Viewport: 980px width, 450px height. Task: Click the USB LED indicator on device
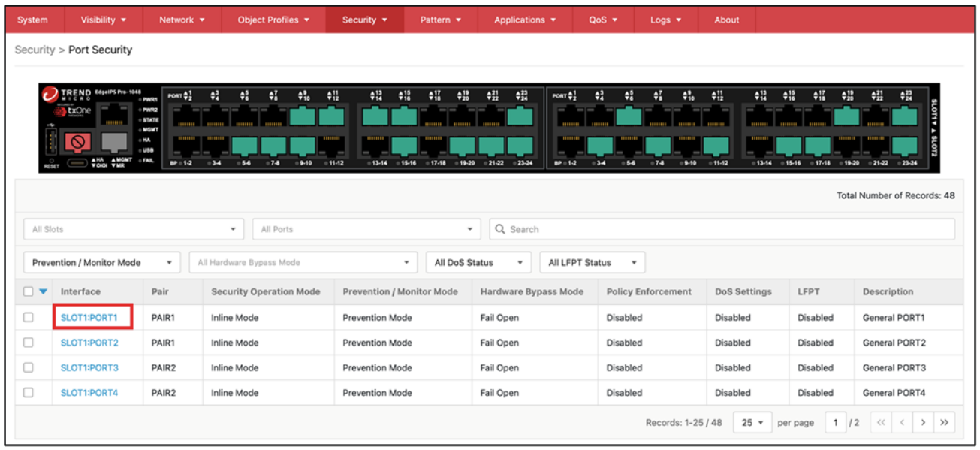click(x=140, y=150)
